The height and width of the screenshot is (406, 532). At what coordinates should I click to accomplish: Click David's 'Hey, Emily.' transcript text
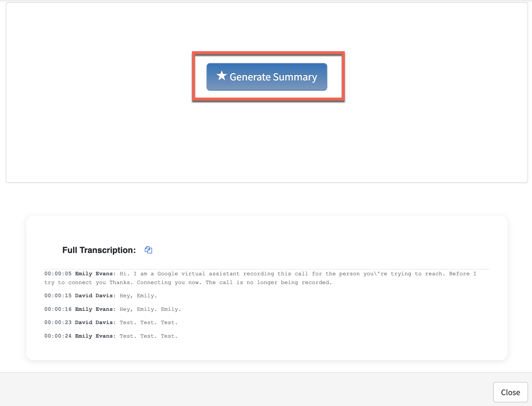[138, 296]
